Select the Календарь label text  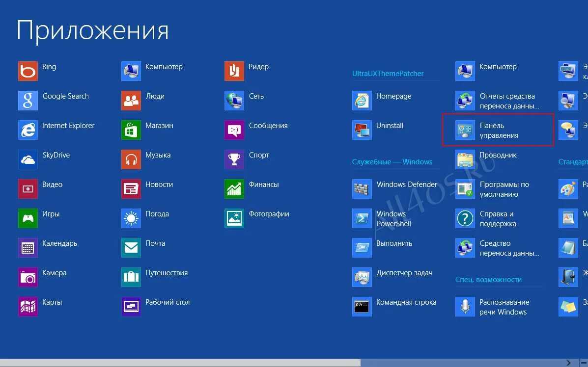coord(59,243)
